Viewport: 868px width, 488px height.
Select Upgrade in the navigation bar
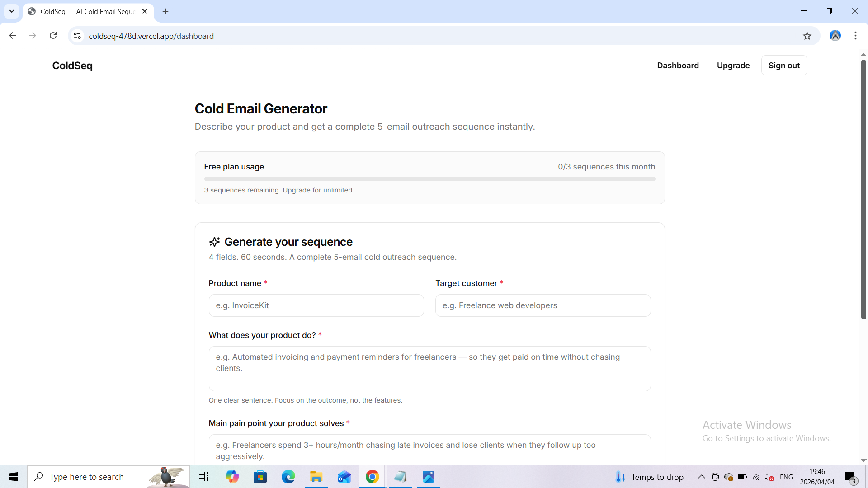(733, 65)
